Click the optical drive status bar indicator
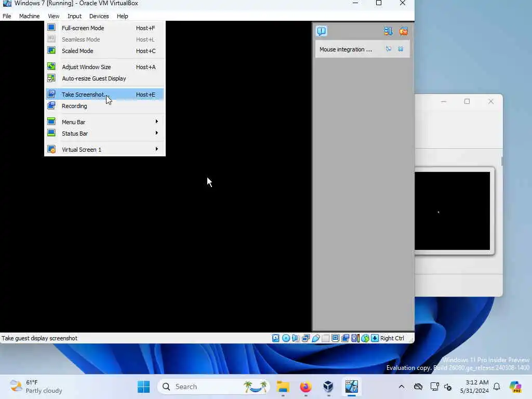Image resolution: width=532 pixels, height=399 pixels. [286, 338]
